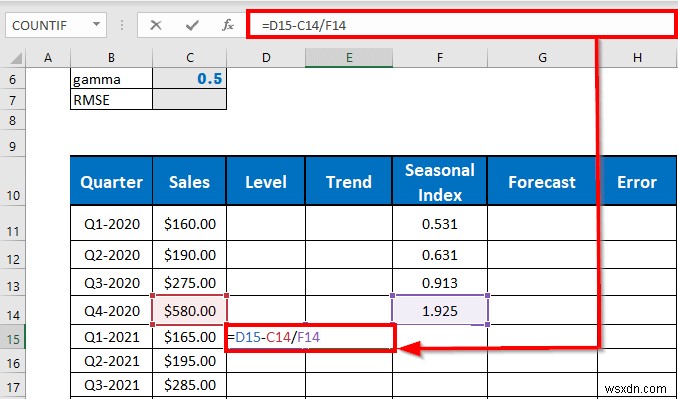Select cell Q2-2021

111,361
